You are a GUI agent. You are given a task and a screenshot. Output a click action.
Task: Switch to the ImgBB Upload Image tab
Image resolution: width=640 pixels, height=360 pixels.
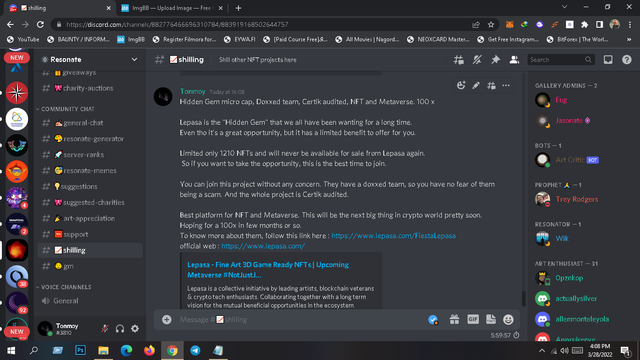click(x=172, y=8)
